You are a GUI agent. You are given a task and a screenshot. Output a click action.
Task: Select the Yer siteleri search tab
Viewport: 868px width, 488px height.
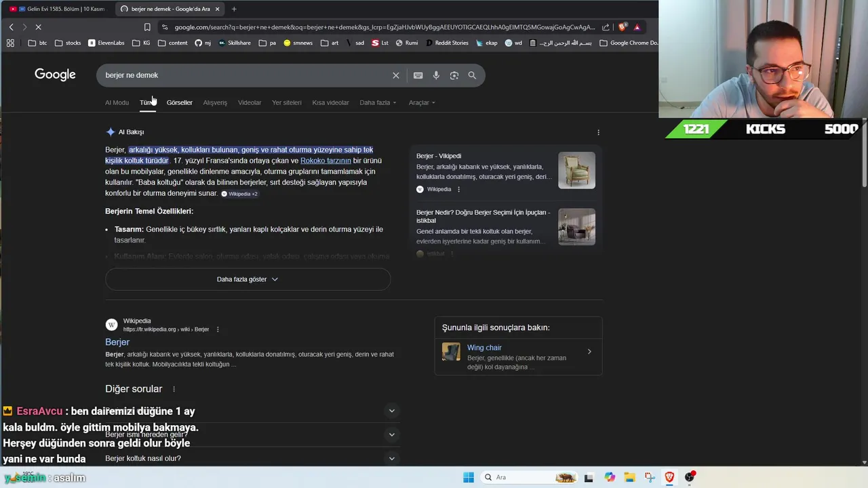(287, 102)
